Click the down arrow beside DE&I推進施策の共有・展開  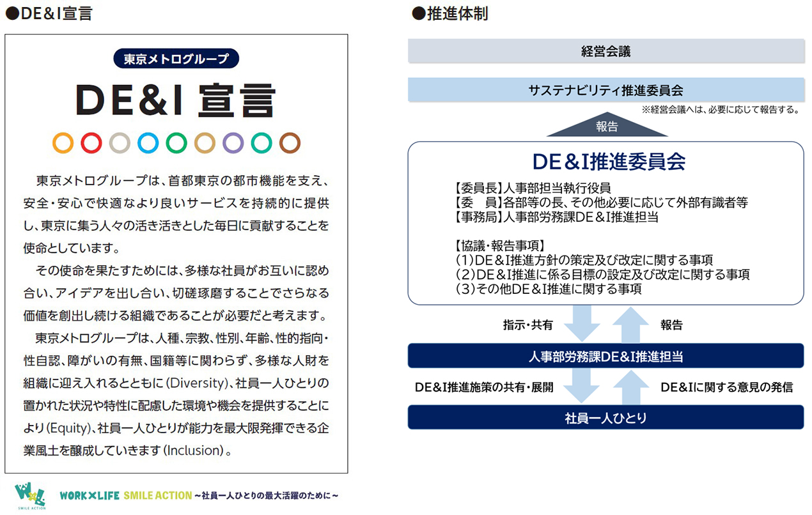point(582,387)
